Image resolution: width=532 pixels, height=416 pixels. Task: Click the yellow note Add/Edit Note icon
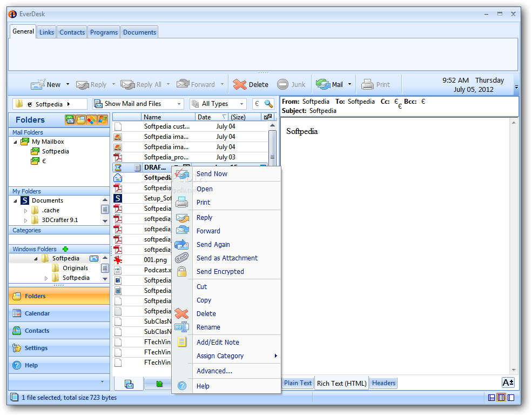click(x=182, y=341)
